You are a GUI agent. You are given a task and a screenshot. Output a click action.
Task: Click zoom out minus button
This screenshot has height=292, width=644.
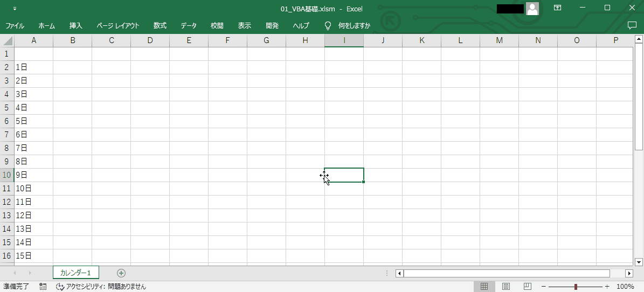(543, 286)
